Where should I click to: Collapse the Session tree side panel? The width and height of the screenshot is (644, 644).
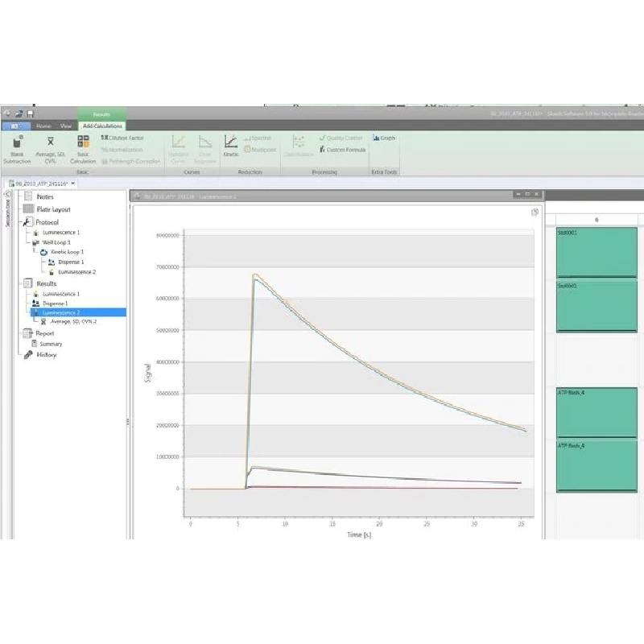coord(7,195)
